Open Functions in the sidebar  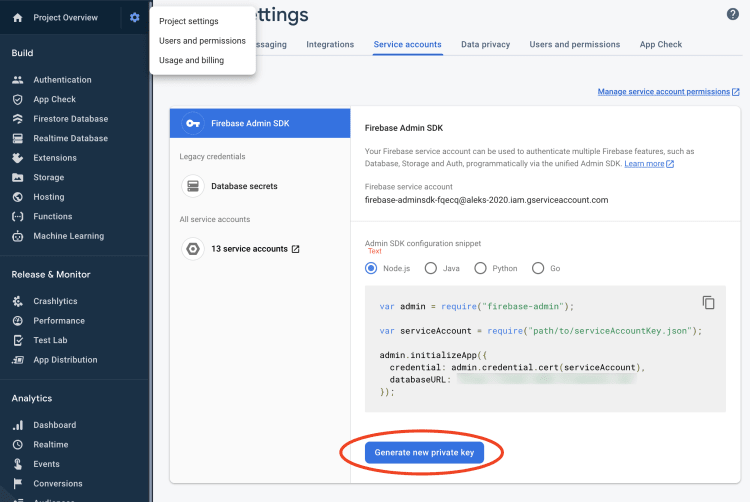(x=53, y=217)
